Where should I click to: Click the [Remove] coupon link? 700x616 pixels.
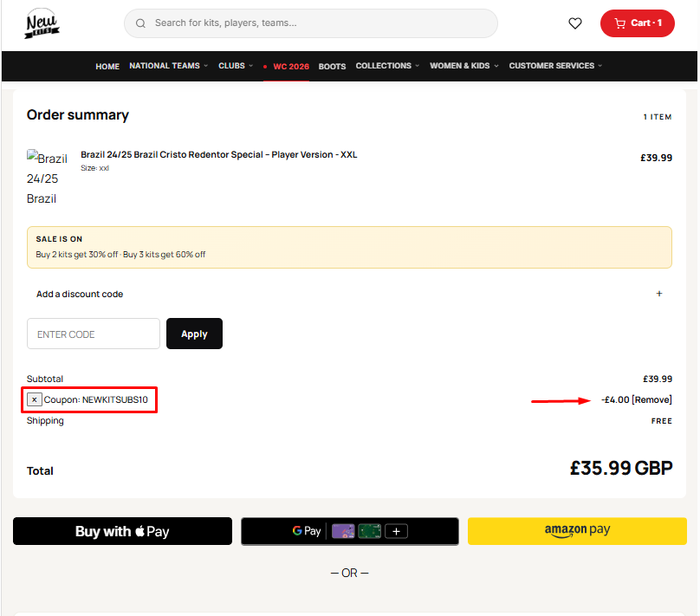point(651,399)
